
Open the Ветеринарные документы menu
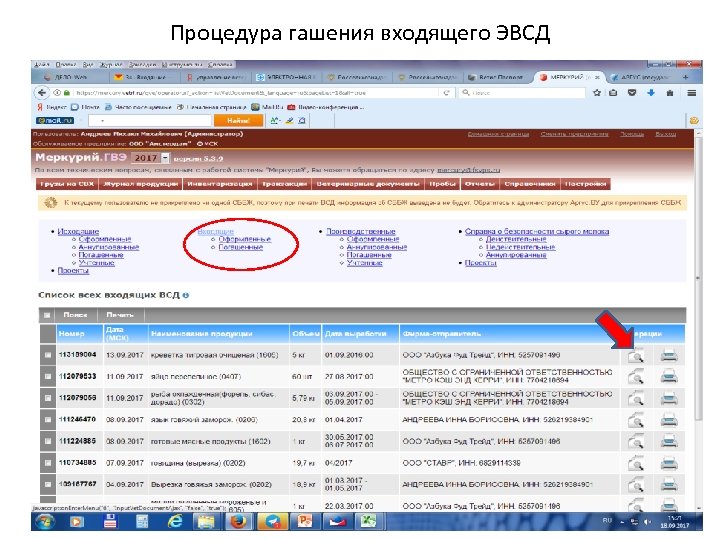(x=368, y=184)
